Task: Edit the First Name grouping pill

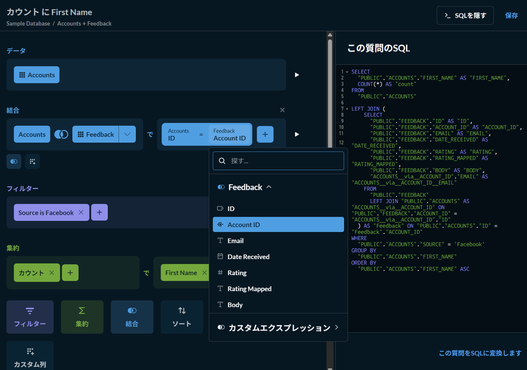Action: click(181, 273)
